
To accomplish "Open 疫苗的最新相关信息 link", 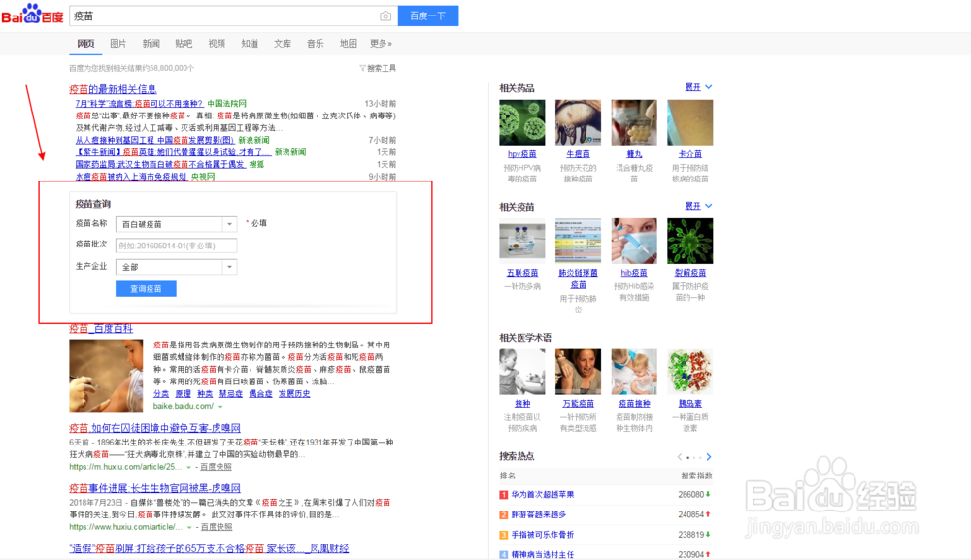I will [x=113, y=89].
